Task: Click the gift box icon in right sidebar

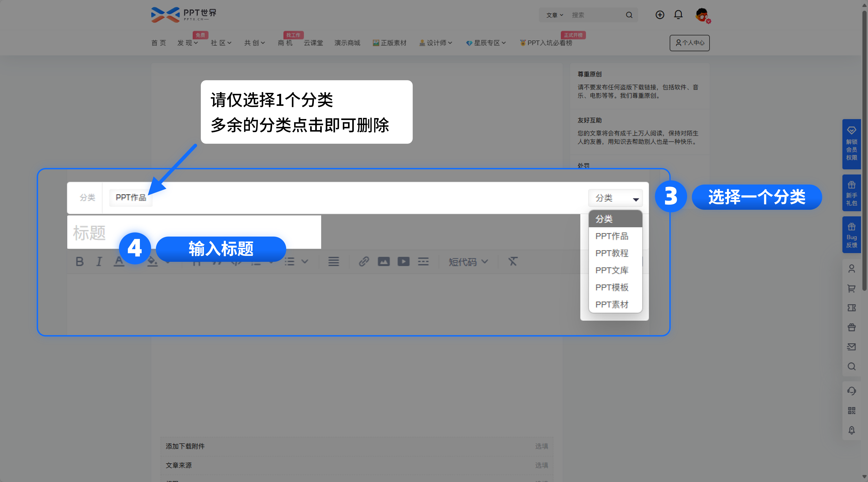Action: (851, 327)
